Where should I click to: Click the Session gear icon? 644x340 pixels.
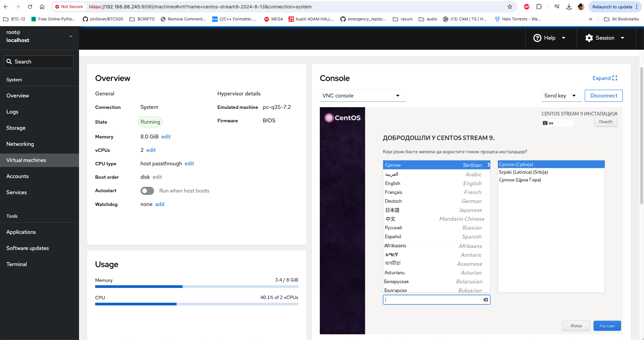click(589, 38)
